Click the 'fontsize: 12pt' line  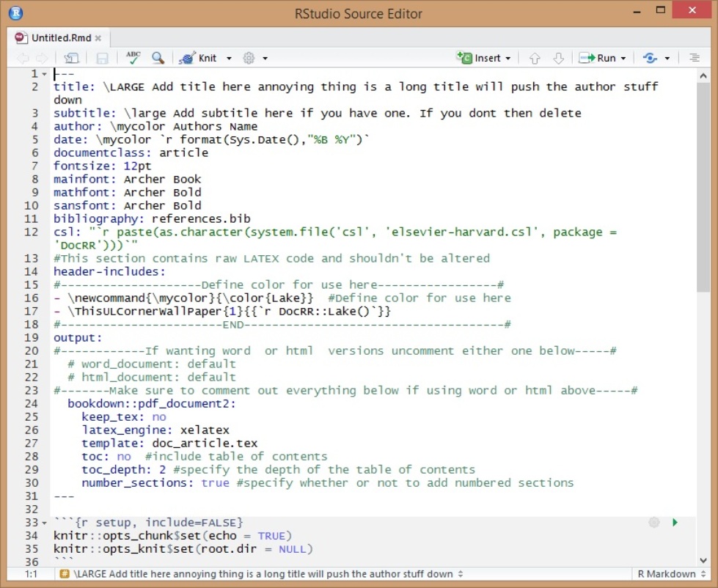(x=103, y=166)
